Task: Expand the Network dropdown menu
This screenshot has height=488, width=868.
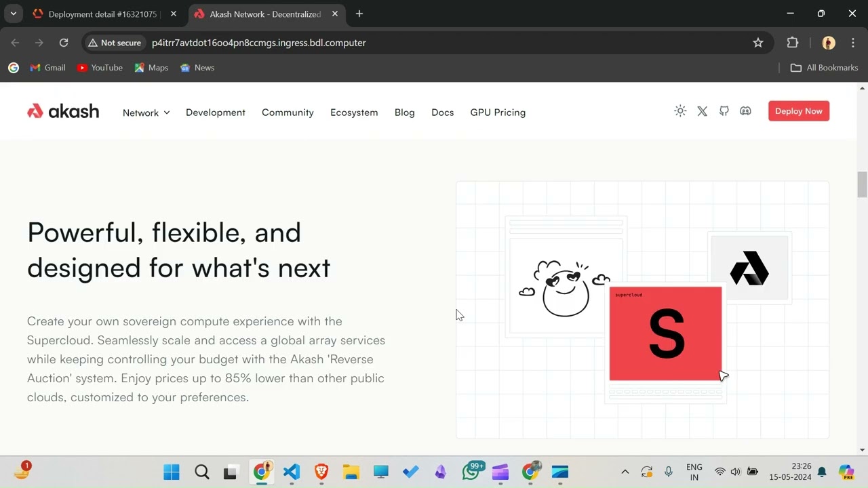Action: pyautogui.click(x=146, y=113)
